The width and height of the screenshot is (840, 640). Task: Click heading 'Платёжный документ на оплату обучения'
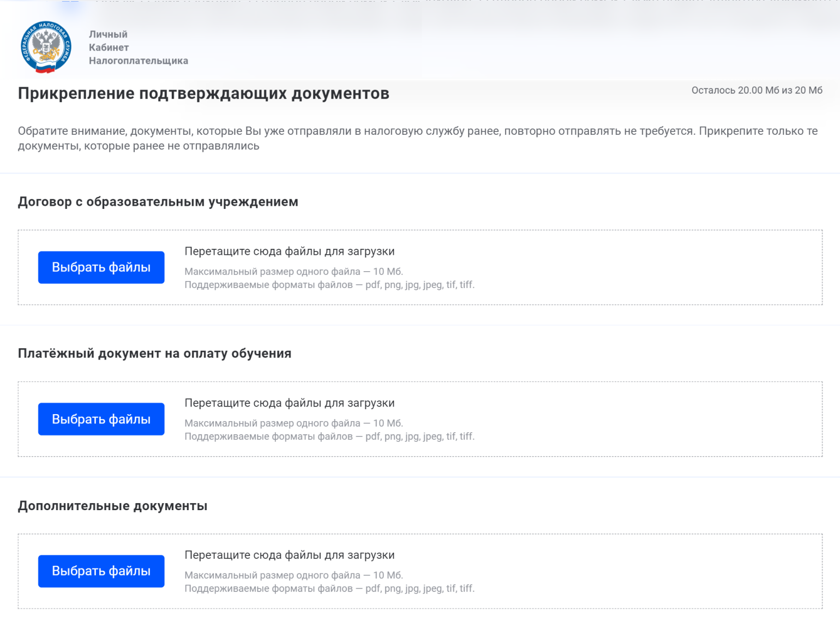coord(155,354)
